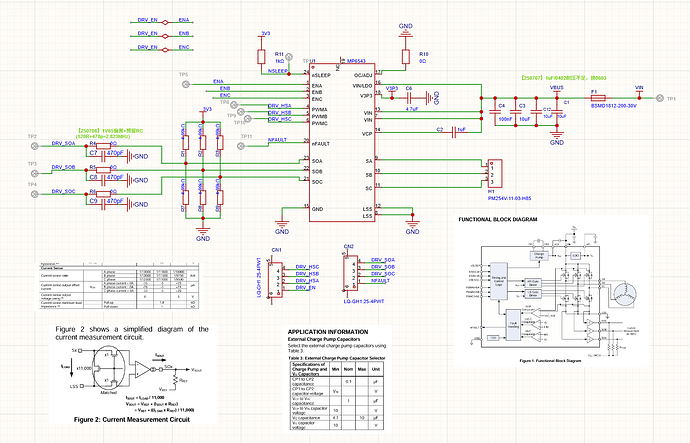Click the TP11 test point near NFAULT
The height and width of the screenshot is (443, 690).
pos(241,146)
